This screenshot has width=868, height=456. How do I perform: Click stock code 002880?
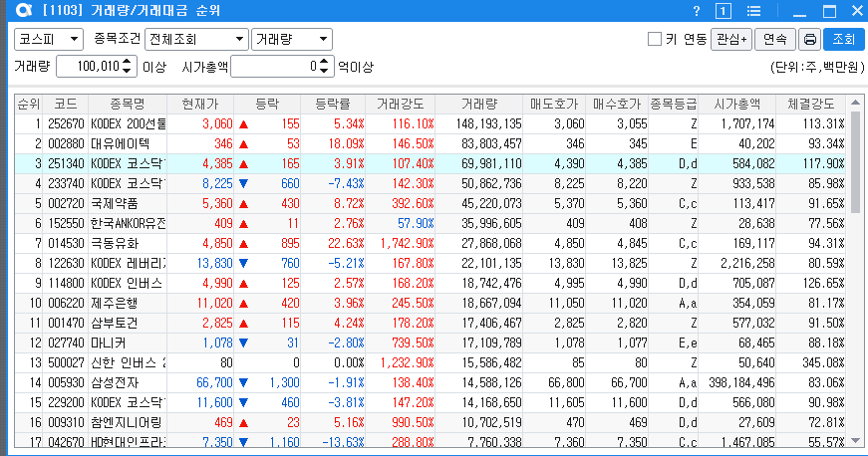(x=66, y=143)
